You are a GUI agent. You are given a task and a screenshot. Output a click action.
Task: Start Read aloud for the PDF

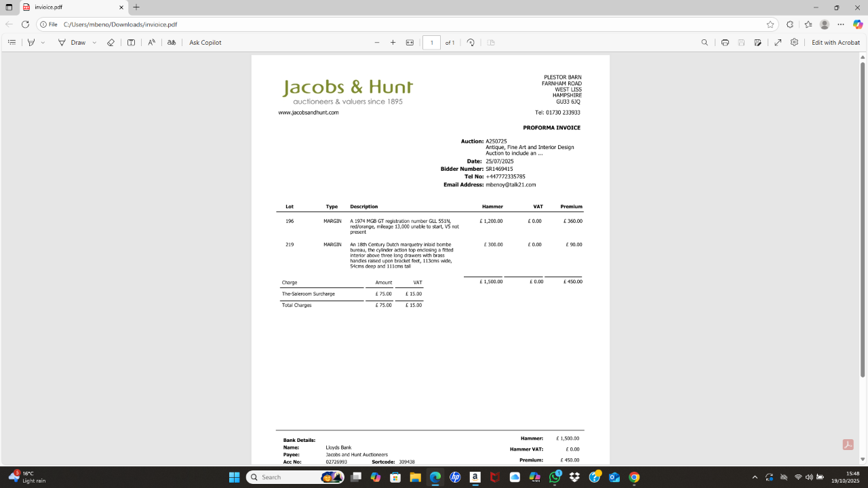pos(151,42)
